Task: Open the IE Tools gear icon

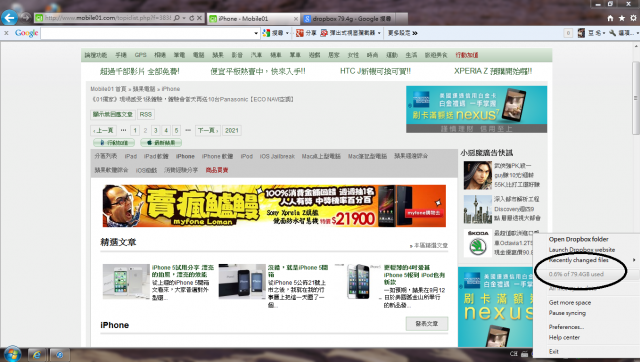Action: [633, 18]
